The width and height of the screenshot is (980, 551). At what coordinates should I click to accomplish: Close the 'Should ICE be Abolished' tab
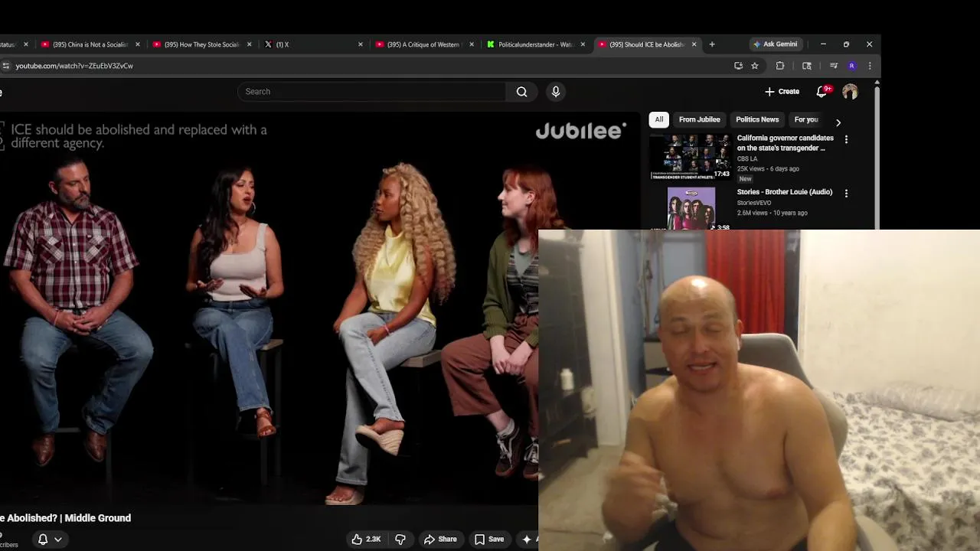(694, 44)
